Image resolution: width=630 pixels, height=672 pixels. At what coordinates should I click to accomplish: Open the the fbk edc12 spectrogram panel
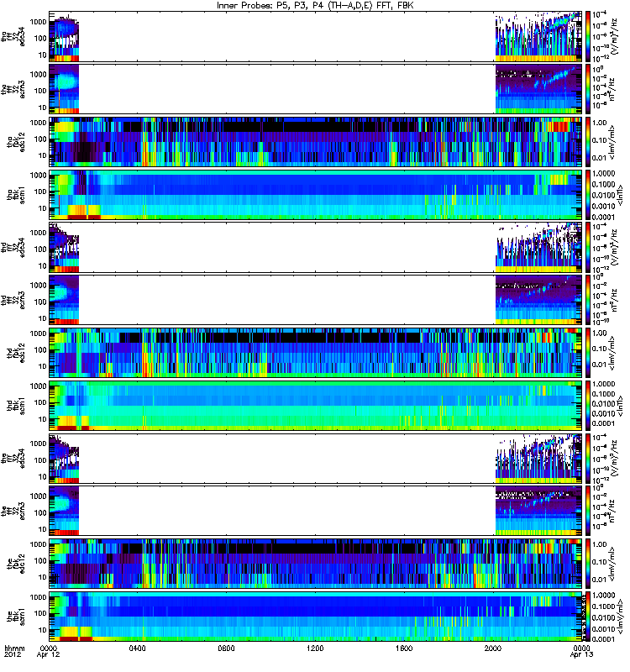(315, 564)
